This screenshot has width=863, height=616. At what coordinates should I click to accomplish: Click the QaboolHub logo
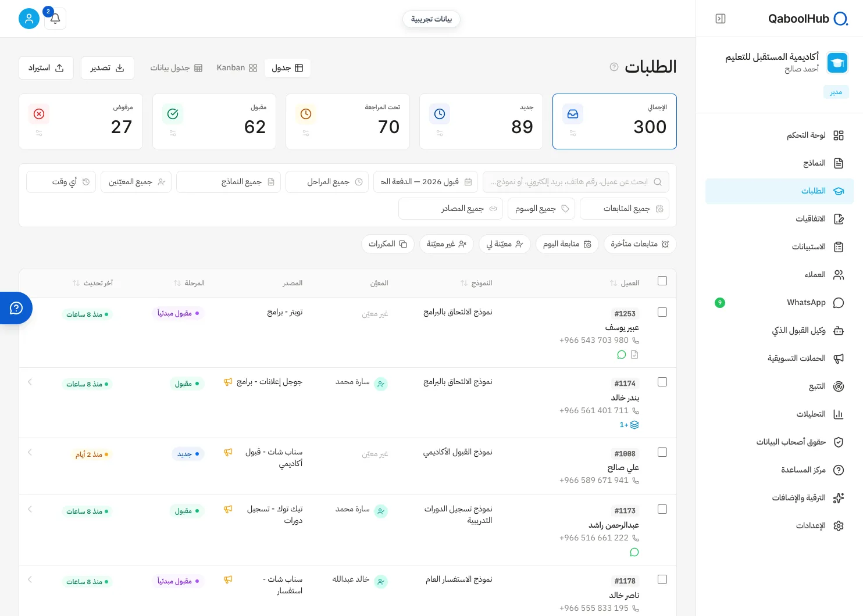pyautogui.click(x=808, y=19)
